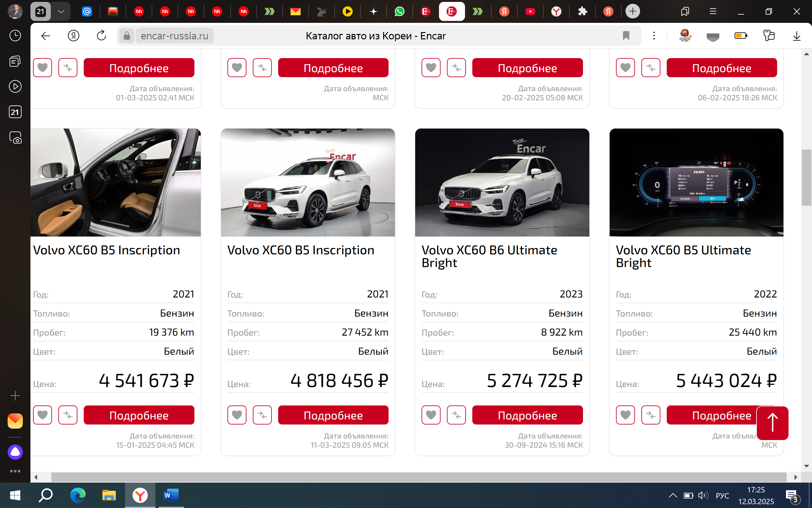Screen dimensions: 812x508
Task: Compare the top-row listing with no posting time
Action: [x=262, y=68]
